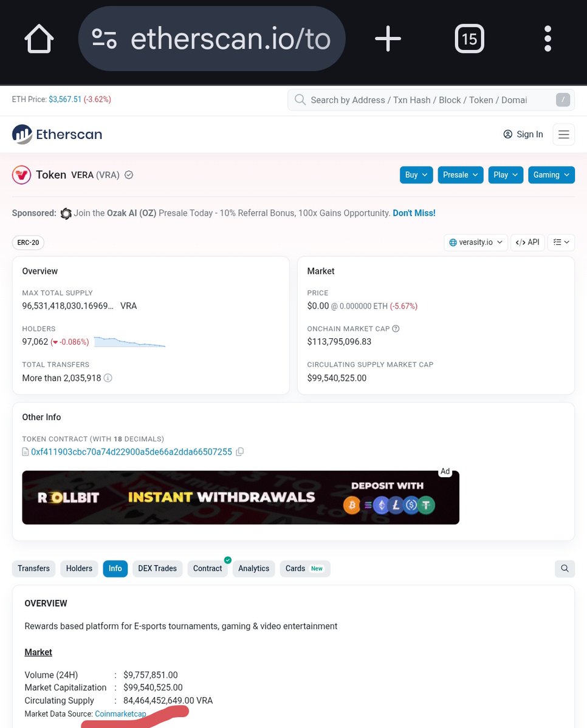Click the API button
Viewport: 587px width, 728px height.
527,242
